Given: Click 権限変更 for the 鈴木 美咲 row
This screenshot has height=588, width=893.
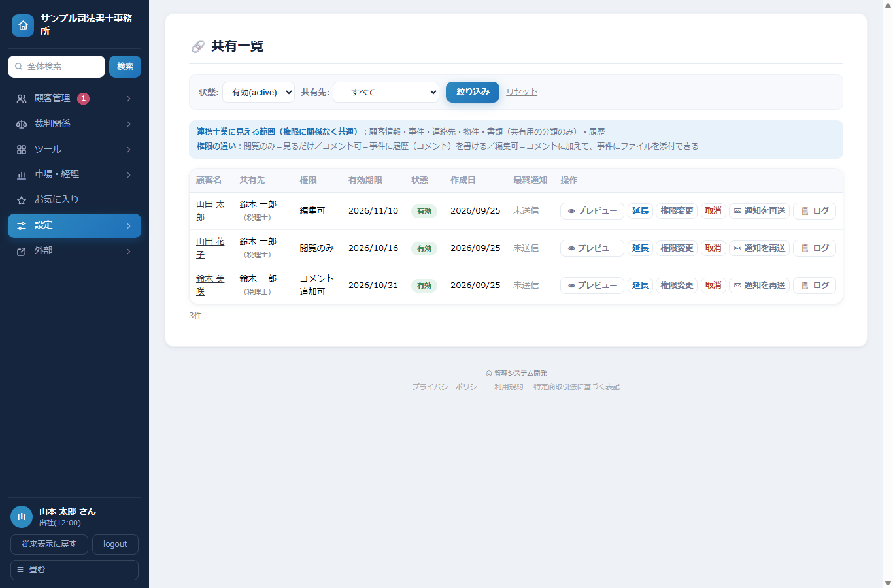Looking at the screenshot, I should click(677, 286).
